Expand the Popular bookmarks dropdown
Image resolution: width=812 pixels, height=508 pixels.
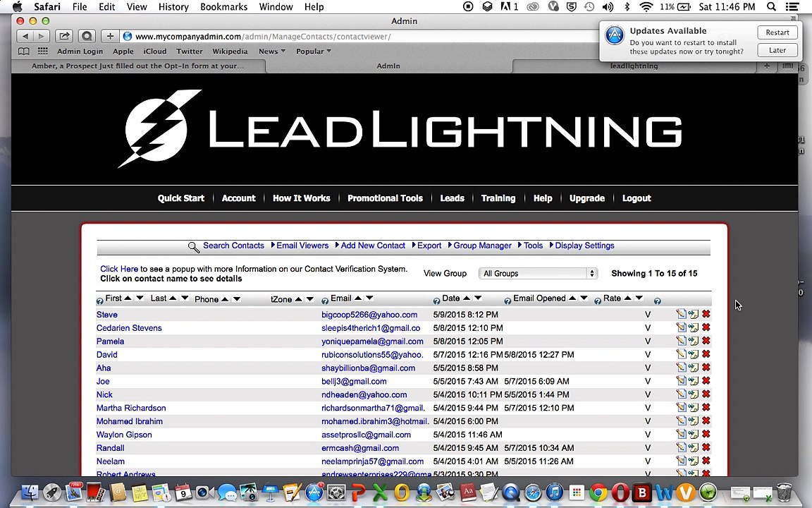tap(313, 52)
